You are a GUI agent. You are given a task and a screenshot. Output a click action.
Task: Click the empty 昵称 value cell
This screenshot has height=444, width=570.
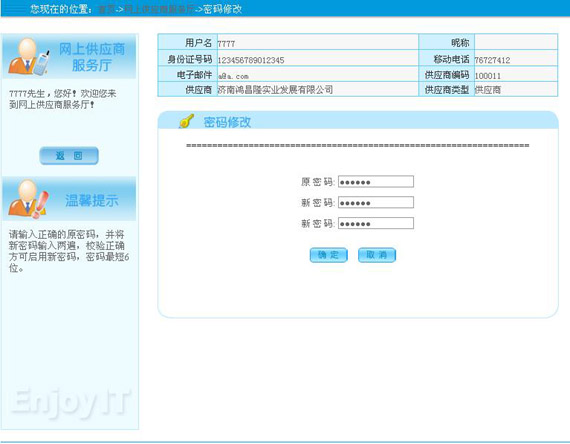pos(516,42)
